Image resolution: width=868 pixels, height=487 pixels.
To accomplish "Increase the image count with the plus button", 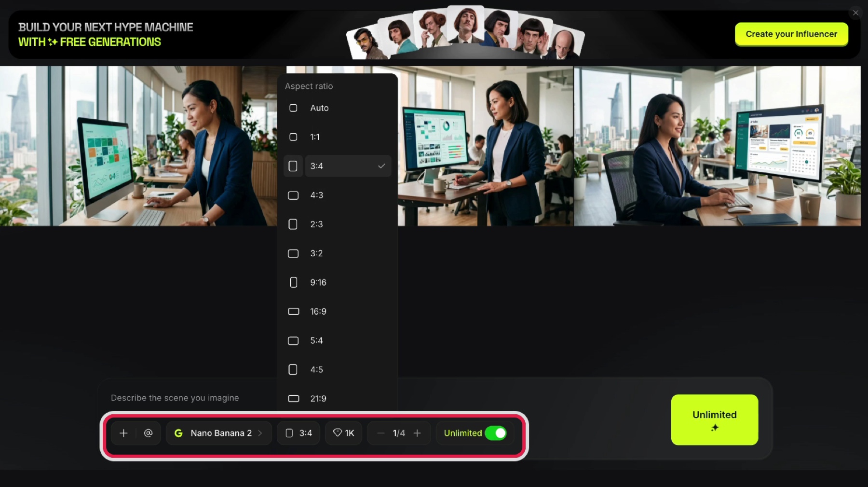I will point(417,433).
